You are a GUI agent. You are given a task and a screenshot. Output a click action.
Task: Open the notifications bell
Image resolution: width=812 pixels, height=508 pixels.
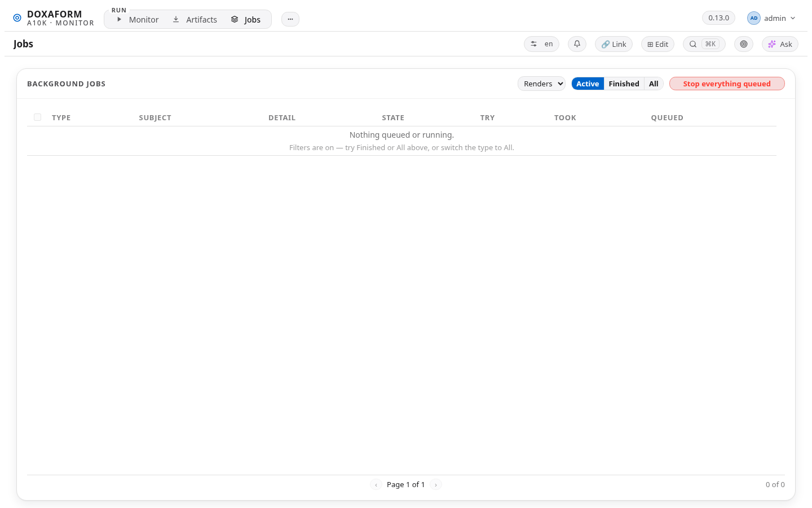pos(577,44)
